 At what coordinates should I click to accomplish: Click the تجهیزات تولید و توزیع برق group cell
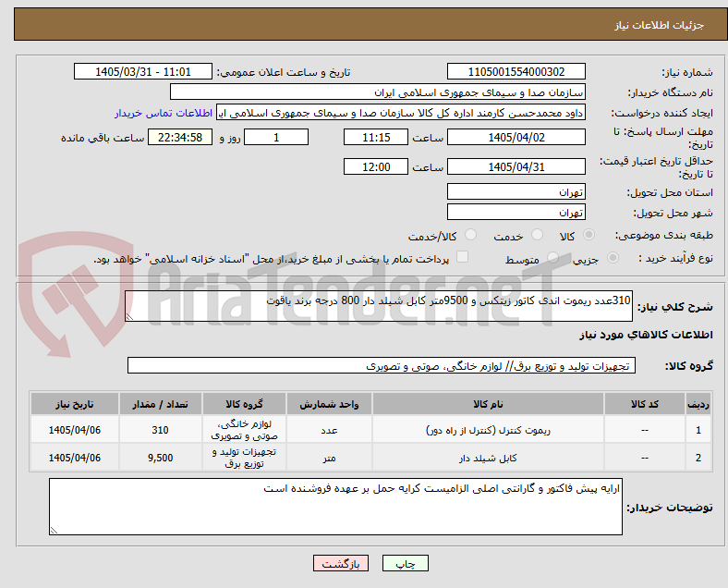[244, 458]
